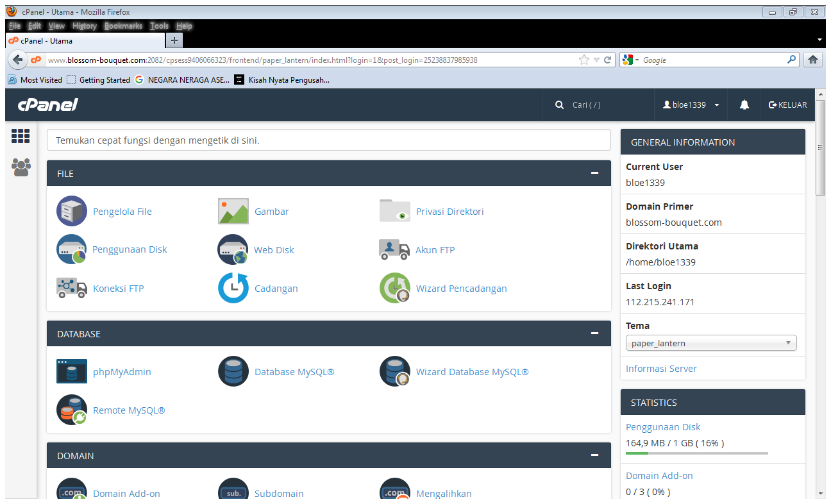Click the Koneksi FTP icon
The width and height of the screenshot is (831, 504).
tap(72, 288)
